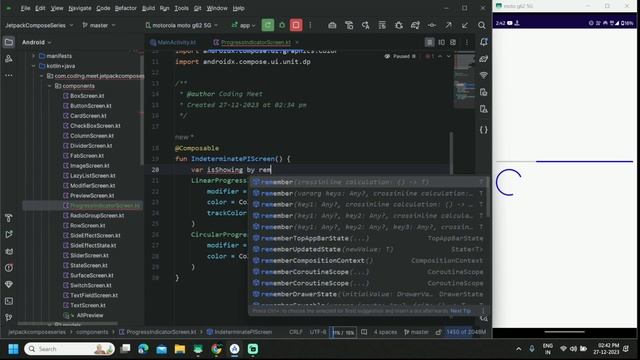Click CRLF line separator in status bar
640x360 pixels.
[296, 332]
